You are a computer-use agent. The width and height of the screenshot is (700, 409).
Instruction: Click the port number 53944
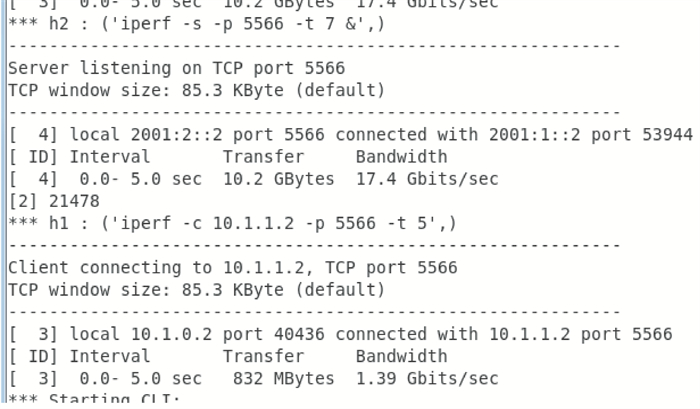668,135
